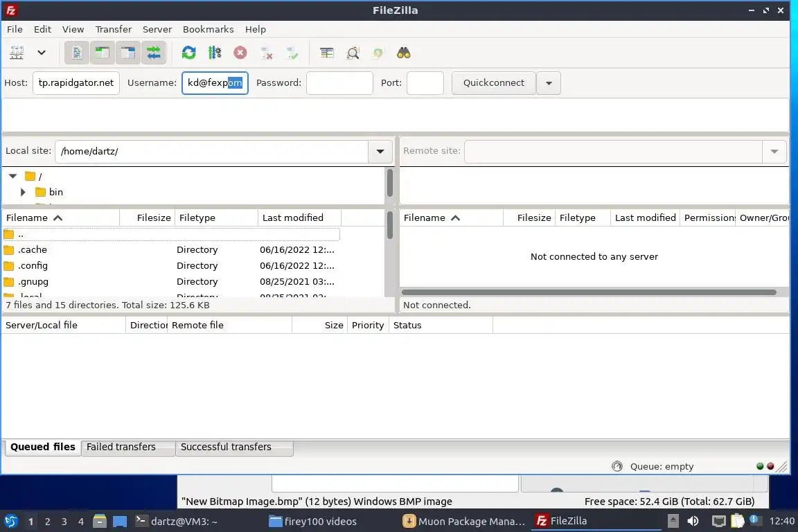The width and height of the screenshot is (798, 532).
Task: Open Local site path dropdown
Action: click(x=380, y=151)
